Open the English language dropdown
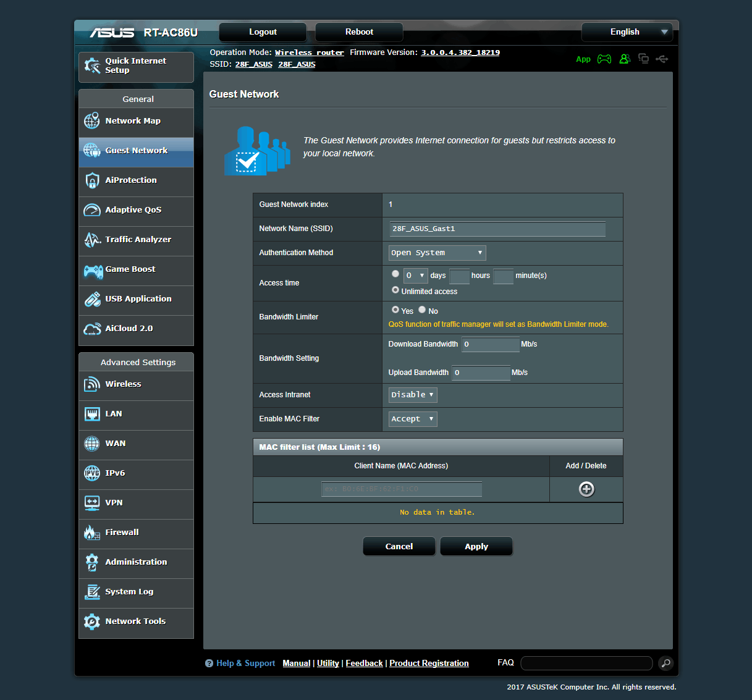 pos(627,32)
